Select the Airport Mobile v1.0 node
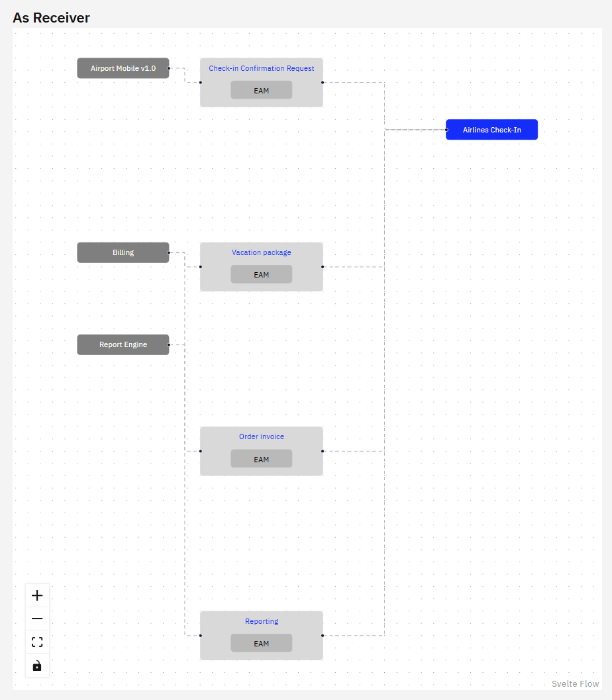The width and height of the screenshot is (612, 700). [123, 68]
